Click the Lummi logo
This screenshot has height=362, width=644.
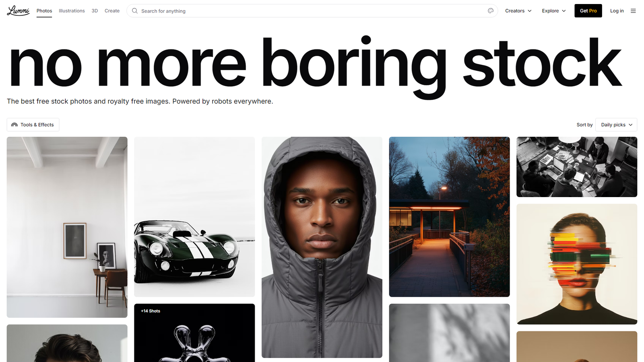click(x=18, y=10)
